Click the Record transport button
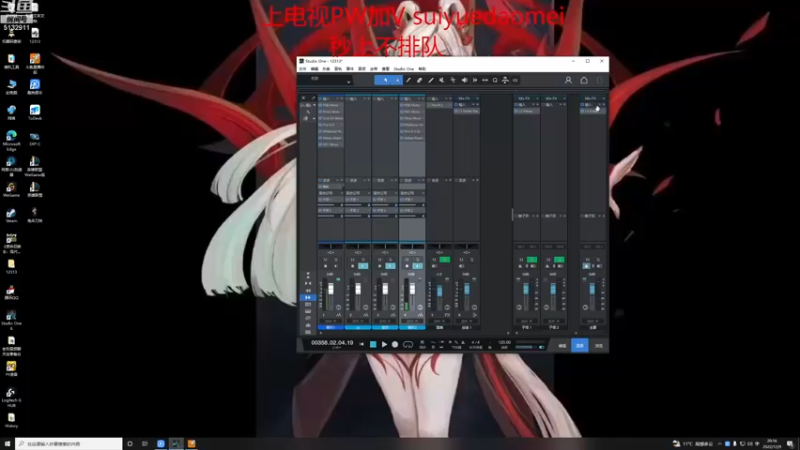The height and width of the screenshot is (450, 800). coord(395,344)
